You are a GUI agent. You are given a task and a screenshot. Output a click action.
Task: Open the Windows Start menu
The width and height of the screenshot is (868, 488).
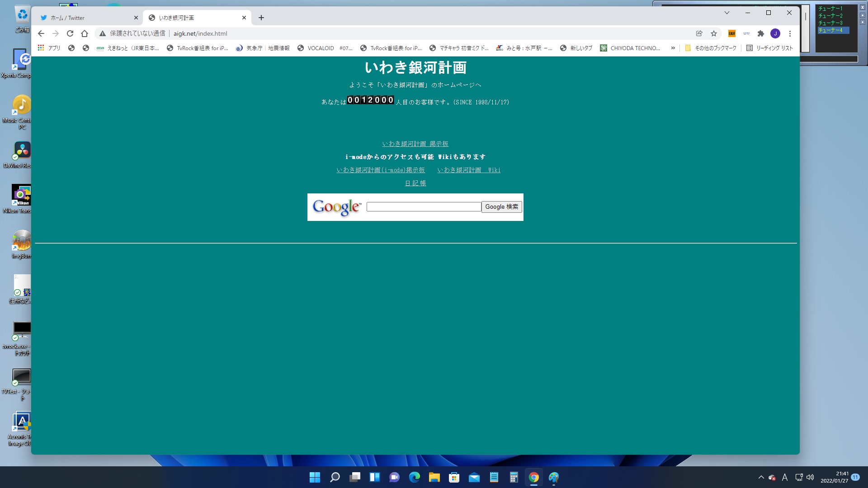pyautogui.click(x=315, y=477)
